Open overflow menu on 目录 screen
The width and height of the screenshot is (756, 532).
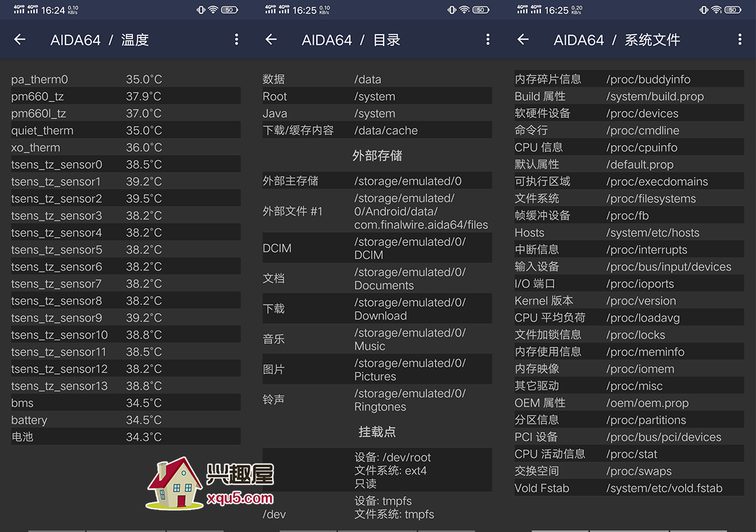pos(488,40)
